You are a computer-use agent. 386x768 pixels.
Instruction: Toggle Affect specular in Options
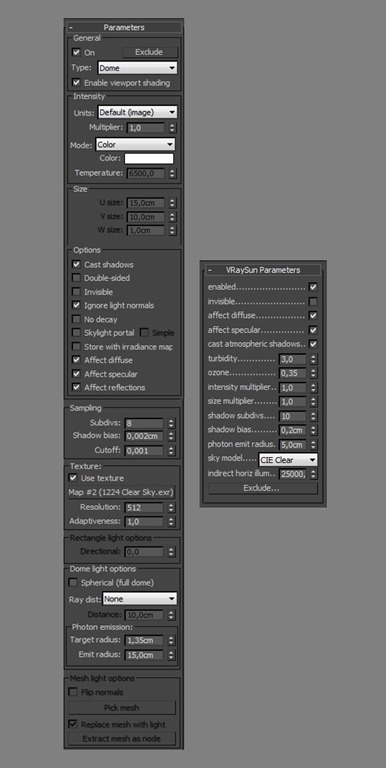(76, 374)
